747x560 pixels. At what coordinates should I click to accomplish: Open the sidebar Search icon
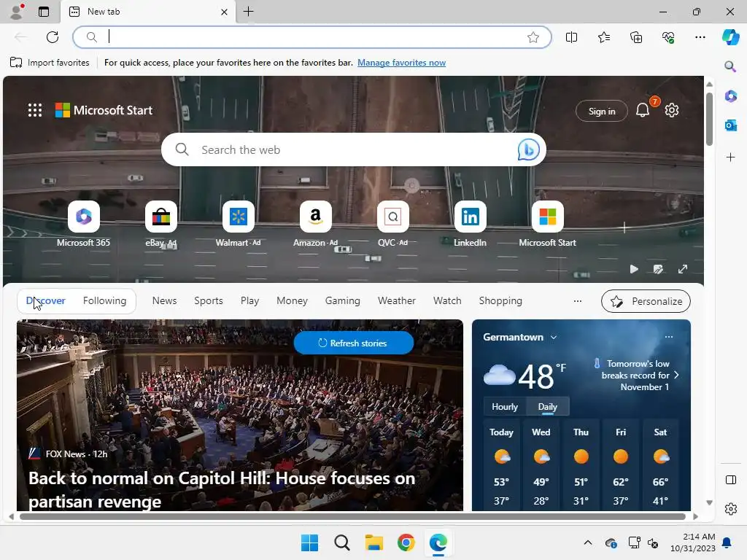coord(730,66)
